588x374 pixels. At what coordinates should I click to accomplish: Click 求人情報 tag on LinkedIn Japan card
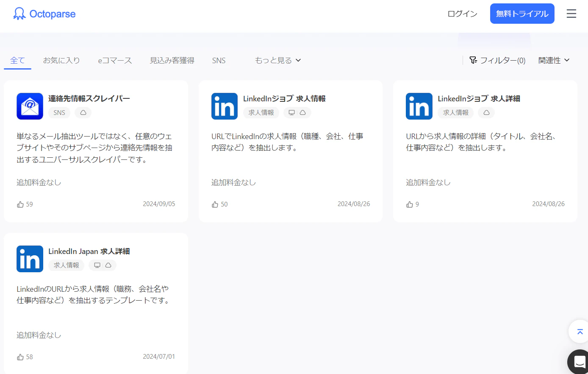pos(66,265)
